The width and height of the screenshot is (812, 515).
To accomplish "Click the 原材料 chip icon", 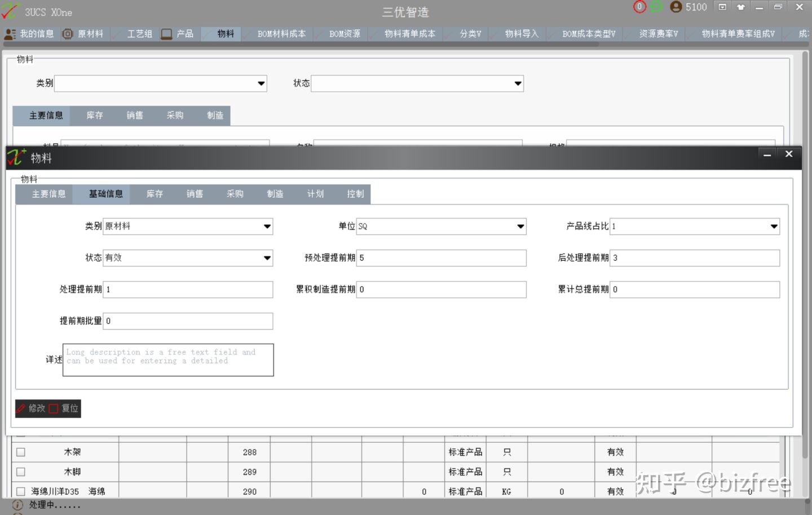I will (x=67, y=34).
